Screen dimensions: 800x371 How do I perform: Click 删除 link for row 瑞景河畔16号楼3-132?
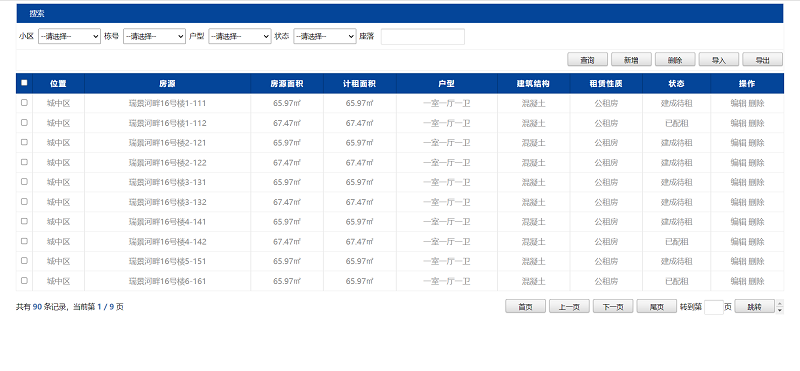coord(756,202)
